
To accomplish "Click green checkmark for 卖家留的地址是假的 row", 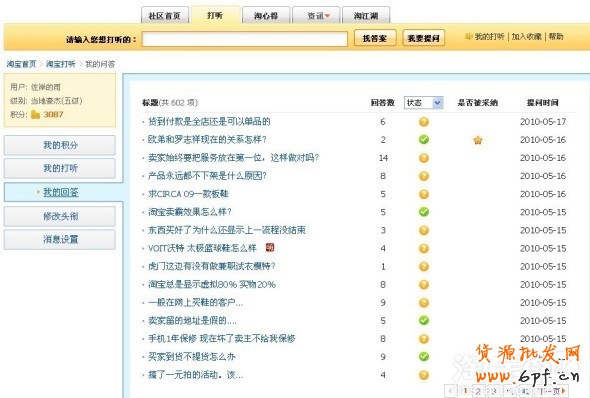I will (424, 320).
